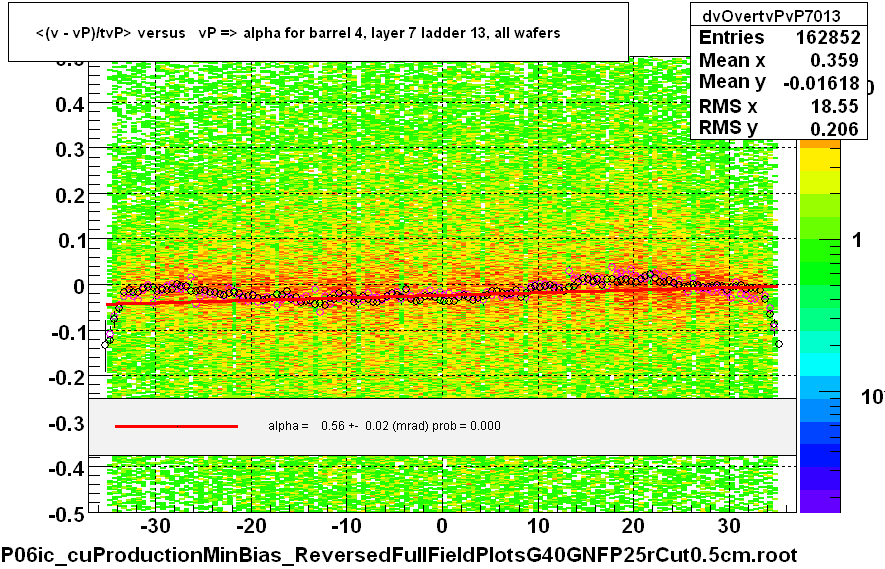Click the Mean y -0.01618 row
The width and height of the screenshot is (885, 569).
[779, 83]
